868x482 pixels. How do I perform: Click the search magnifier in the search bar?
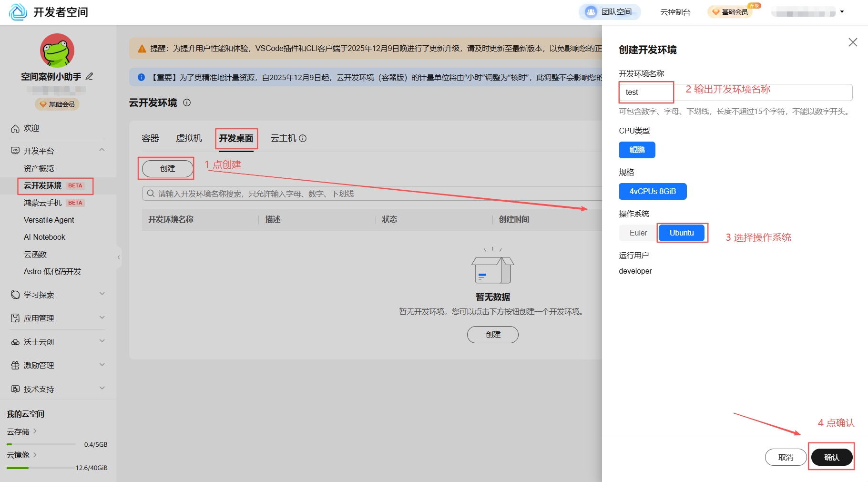pos(151,193)
